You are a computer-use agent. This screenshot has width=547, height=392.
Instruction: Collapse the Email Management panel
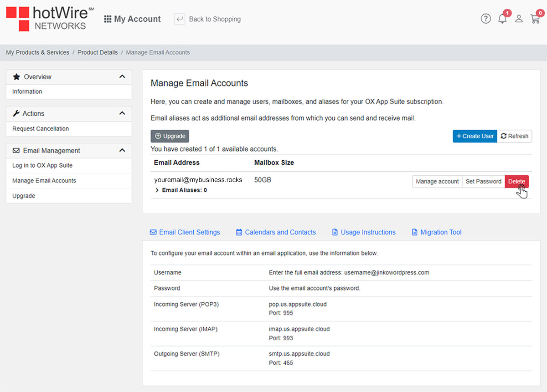pyautogui.click(x=122, y=150)
